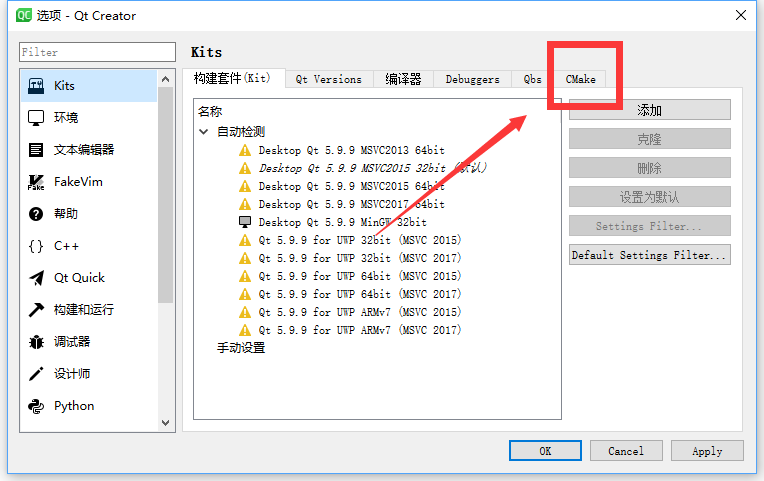Open Default Settings Filter dialog
The height and width of the screenshot is (481, 764).
tap(649, 255)
